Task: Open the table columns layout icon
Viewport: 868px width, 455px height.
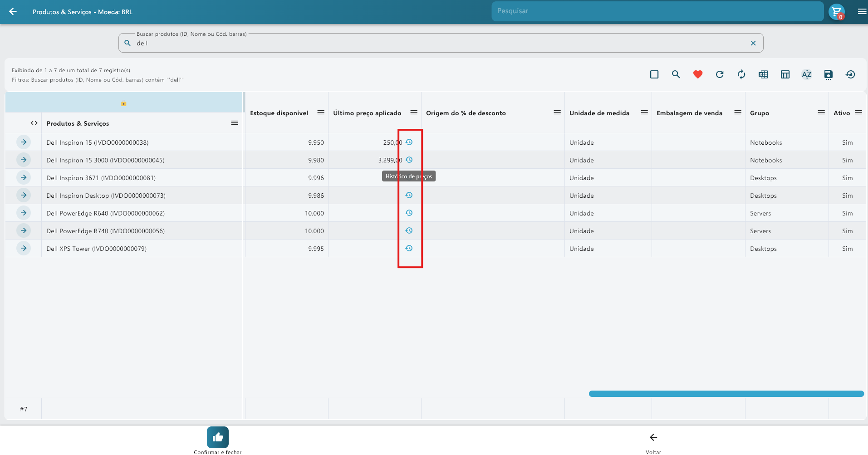Action: tap(785, 74)
